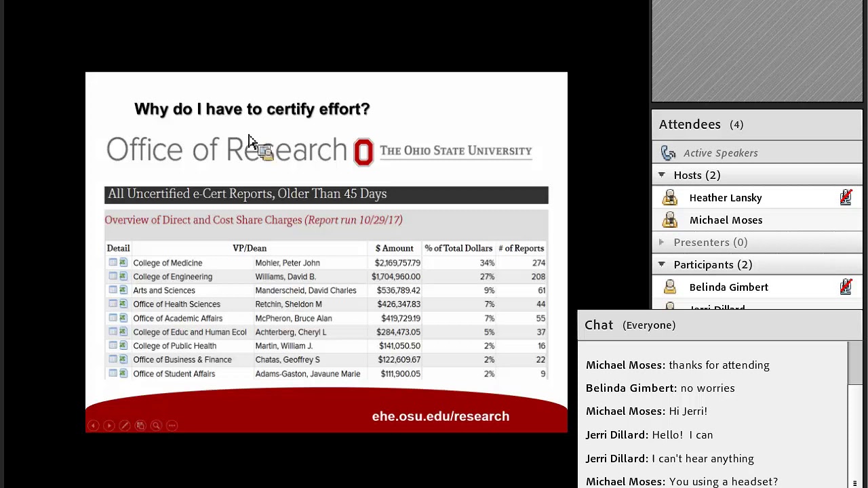Click Michael Moses's host avatar icon
Viewport: 868px width, 488px height.
[670, 220]
